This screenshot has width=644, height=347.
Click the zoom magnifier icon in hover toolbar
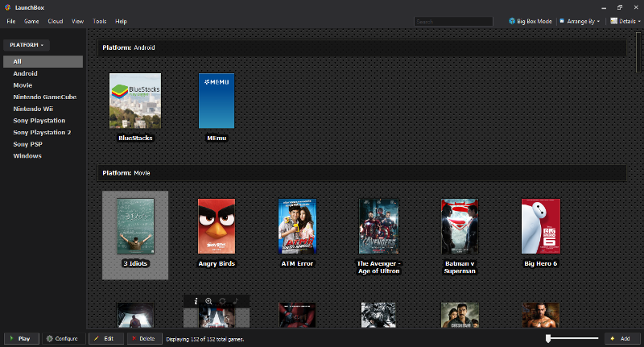point(208,301)
